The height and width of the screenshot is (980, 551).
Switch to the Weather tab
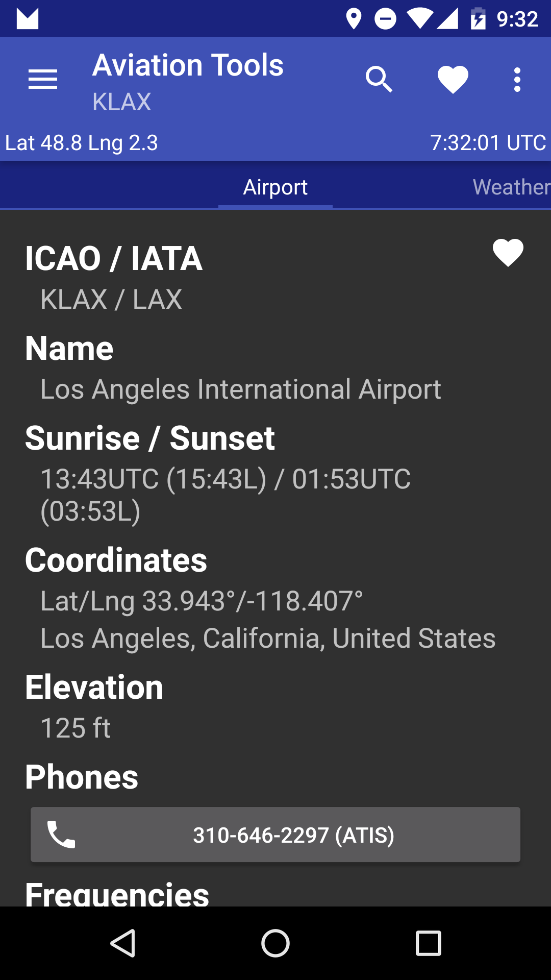pos(511,187)
